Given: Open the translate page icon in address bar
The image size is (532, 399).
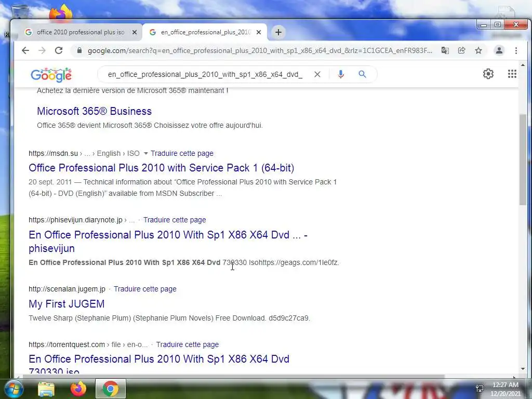Looking at the screenshot, I should 445,50.
